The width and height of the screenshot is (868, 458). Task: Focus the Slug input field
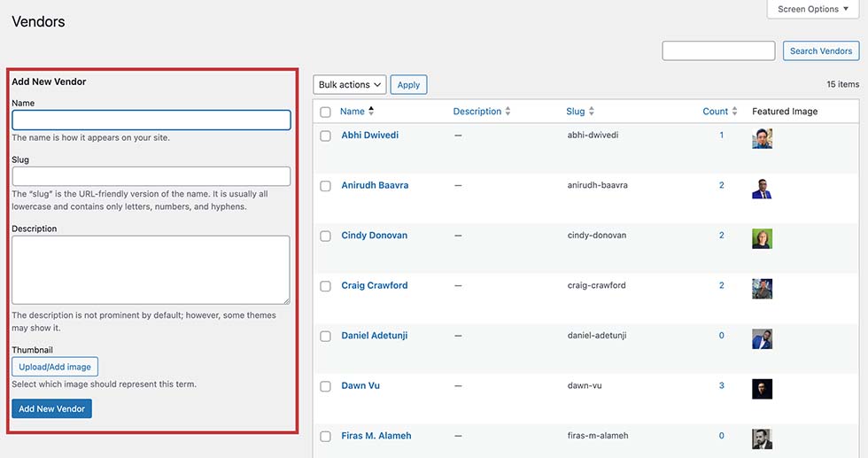coord(151,176)
